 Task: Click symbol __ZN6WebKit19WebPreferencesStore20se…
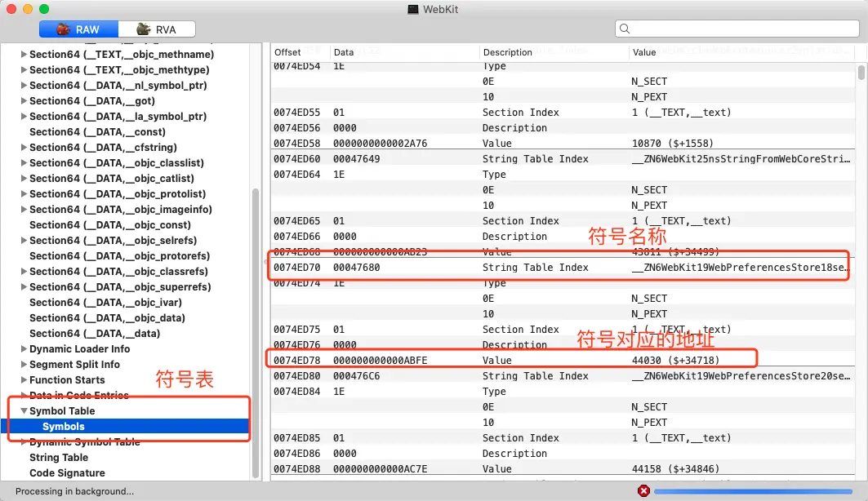(x=741, y=375)
